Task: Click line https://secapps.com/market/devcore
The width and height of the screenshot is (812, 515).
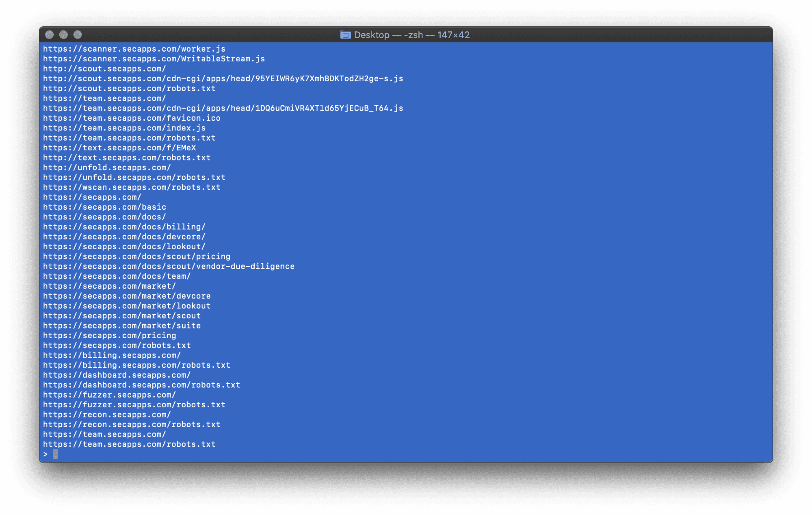Action: click(x=127, y=296)
